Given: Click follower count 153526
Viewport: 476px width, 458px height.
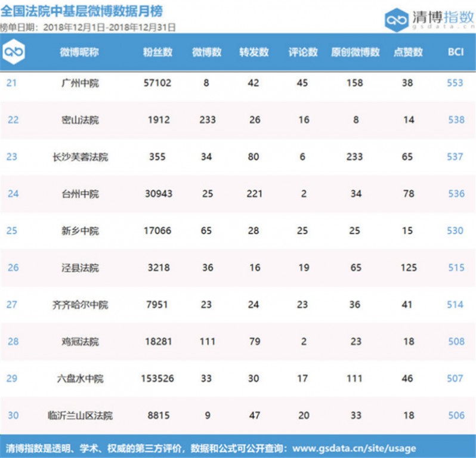Looking at the screenshot, I should (157, 379).
